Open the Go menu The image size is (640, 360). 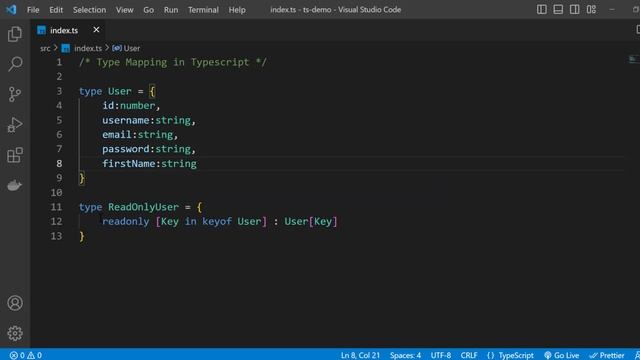click(149, 10)
